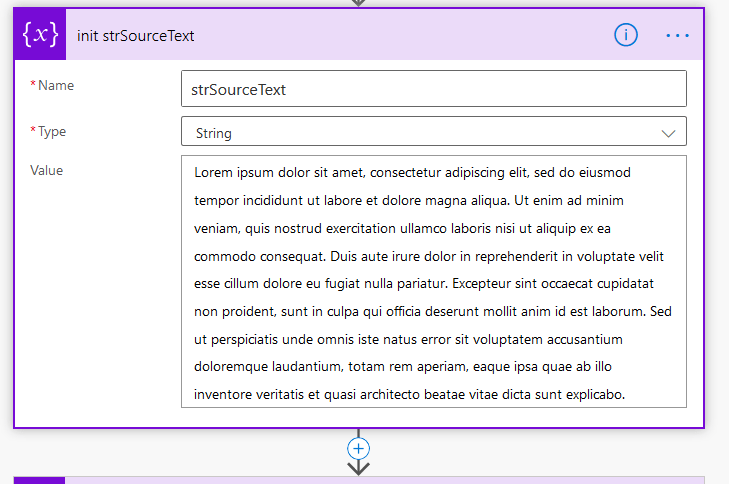This screenshot has width=729, height=484.
Task: Click inside the Value text box
Action: 433,281
